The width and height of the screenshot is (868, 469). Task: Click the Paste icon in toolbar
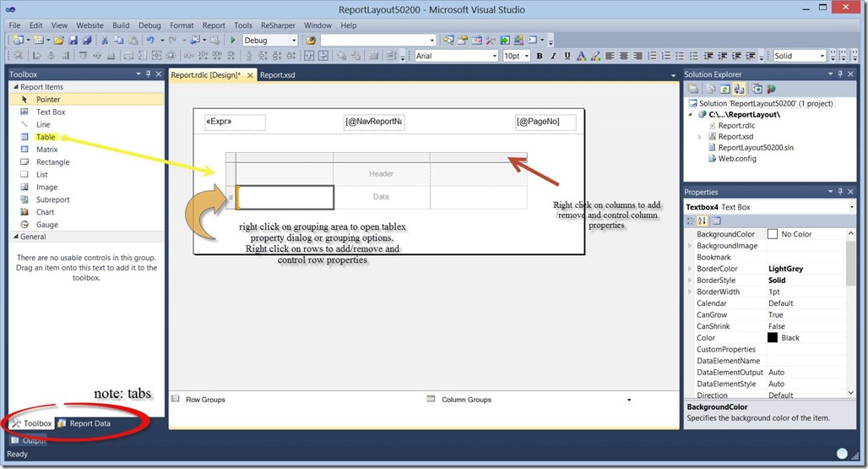(x=133, y=40)
